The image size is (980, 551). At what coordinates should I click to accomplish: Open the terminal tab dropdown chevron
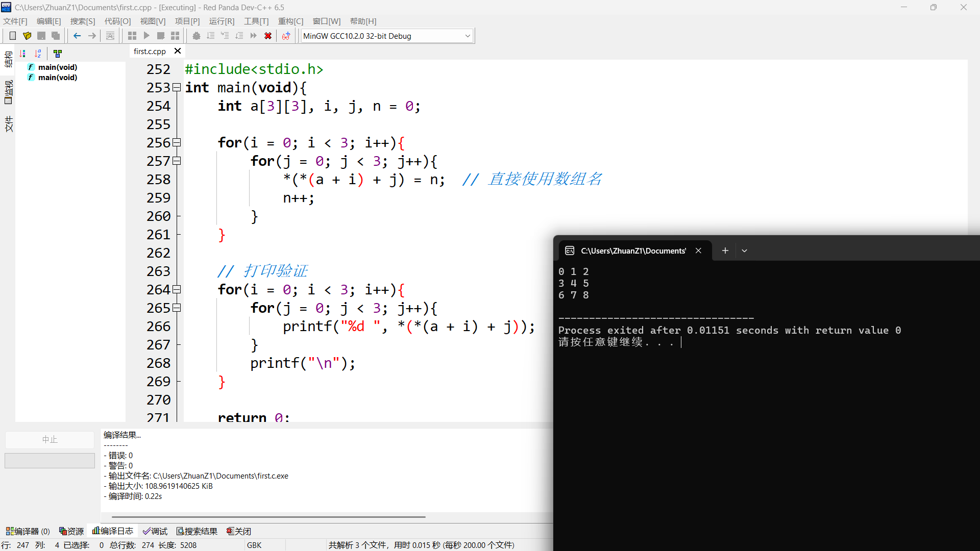point(744,251)
